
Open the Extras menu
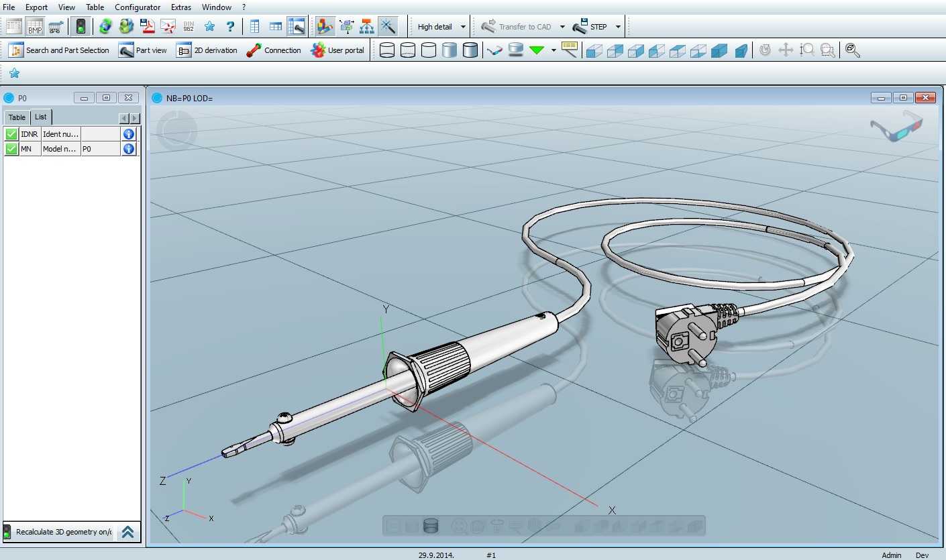181,7
